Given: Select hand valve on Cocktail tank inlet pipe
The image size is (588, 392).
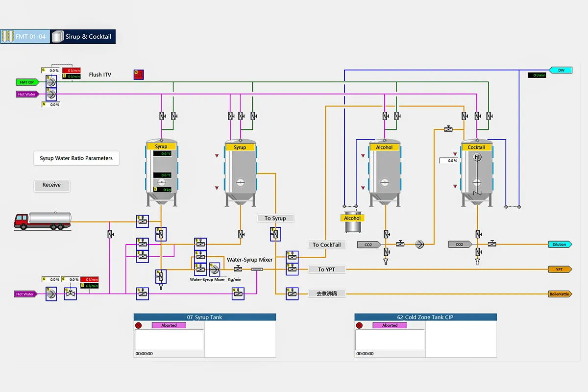Looking at the screenshot, I should tap(448, 129).
